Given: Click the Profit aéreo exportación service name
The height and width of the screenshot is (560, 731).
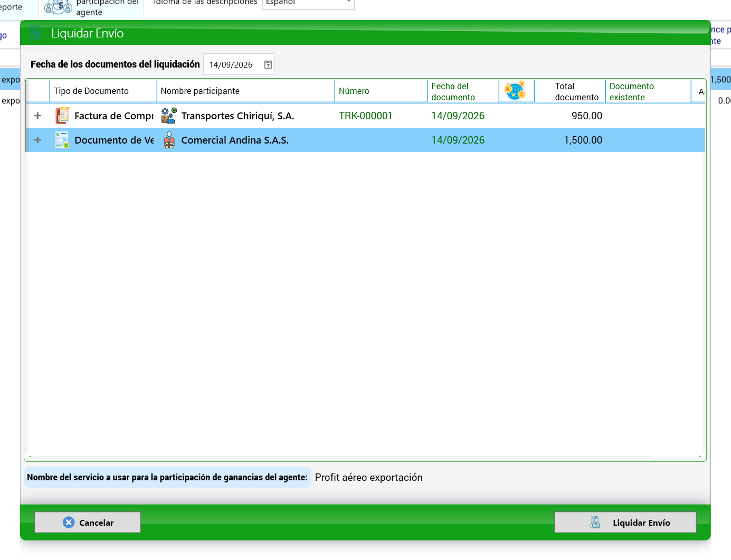Looking at the screenshot, I should (369, 477).
